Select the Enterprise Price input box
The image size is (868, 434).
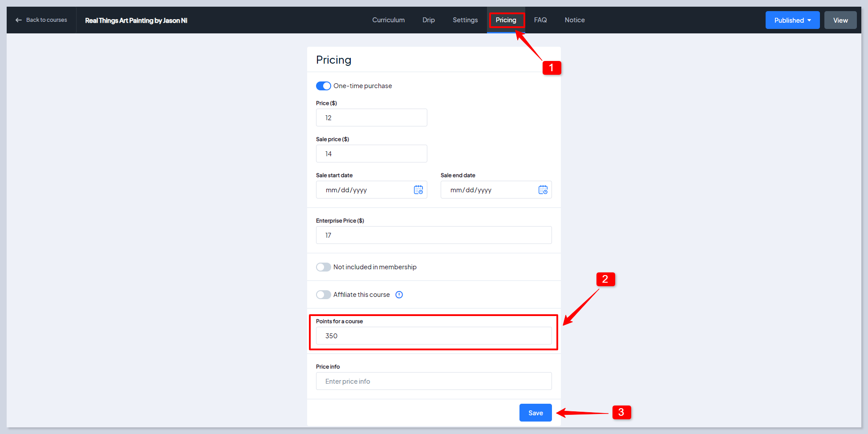coord(434,235)
